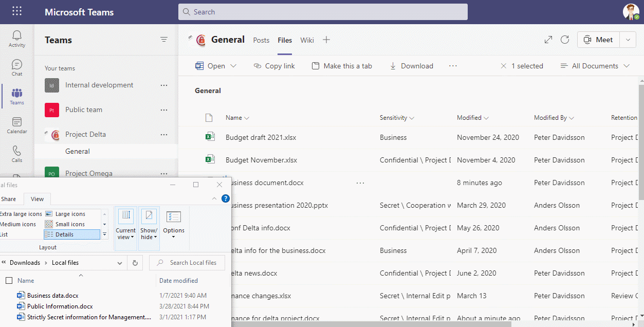This screenshot has height=327, width=644.
Task: Refresh the Files list with the circular arrow
Action: click(x=565, y=40)
